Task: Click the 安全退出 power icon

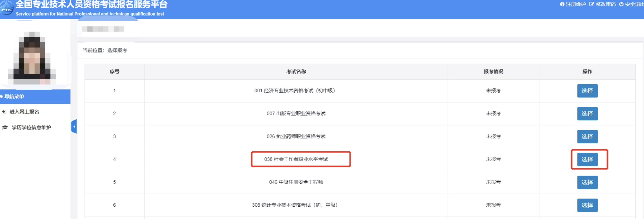Action: coord(621,4)
